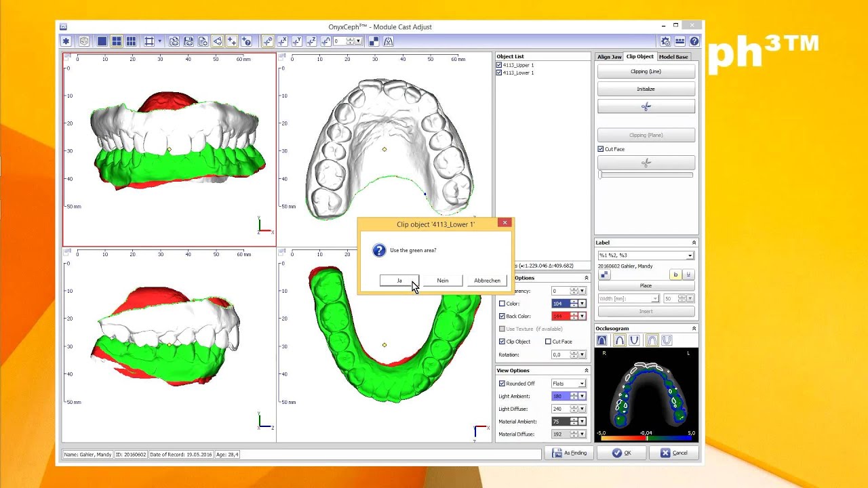Enable the Color checkbox

502,304
